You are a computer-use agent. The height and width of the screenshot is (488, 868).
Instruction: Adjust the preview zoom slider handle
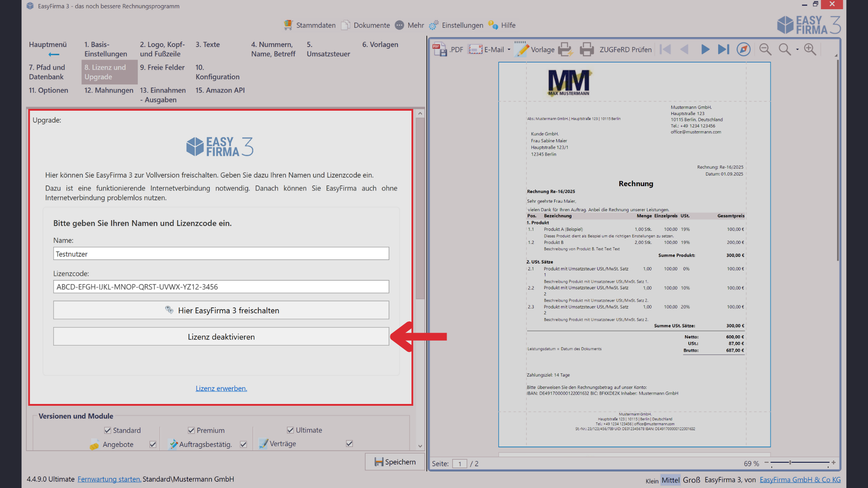pos(790,463)
